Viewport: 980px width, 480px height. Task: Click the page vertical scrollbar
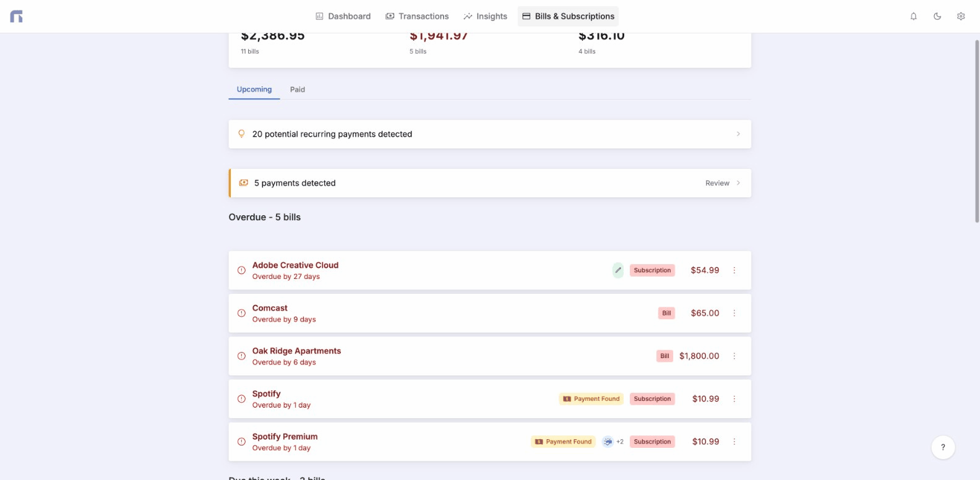(x=977, y=131)
